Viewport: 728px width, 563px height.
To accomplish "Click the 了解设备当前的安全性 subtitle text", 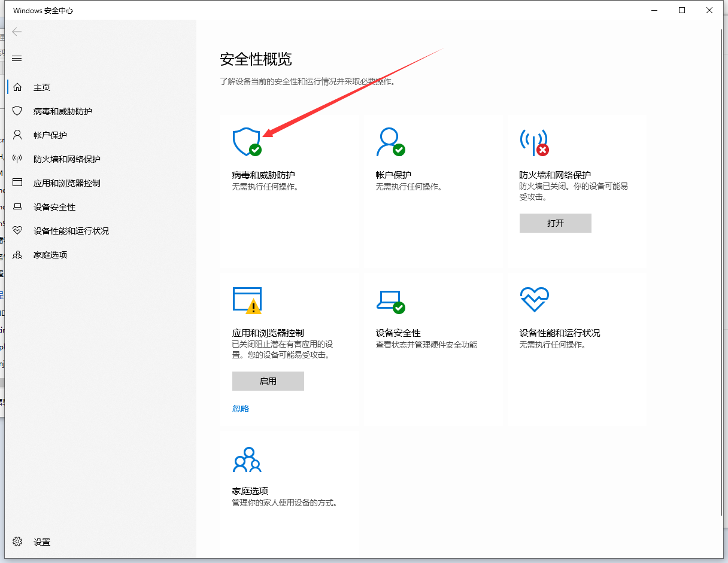I will (308, 81).
